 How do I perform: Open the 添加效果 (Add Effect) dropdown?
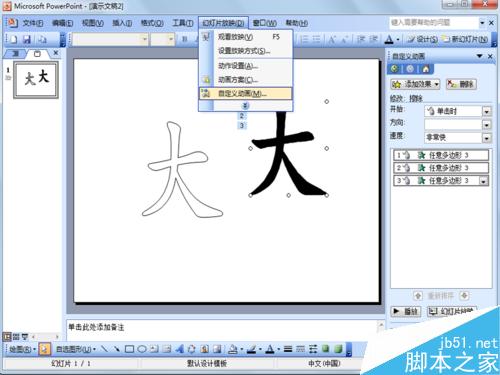415,84
